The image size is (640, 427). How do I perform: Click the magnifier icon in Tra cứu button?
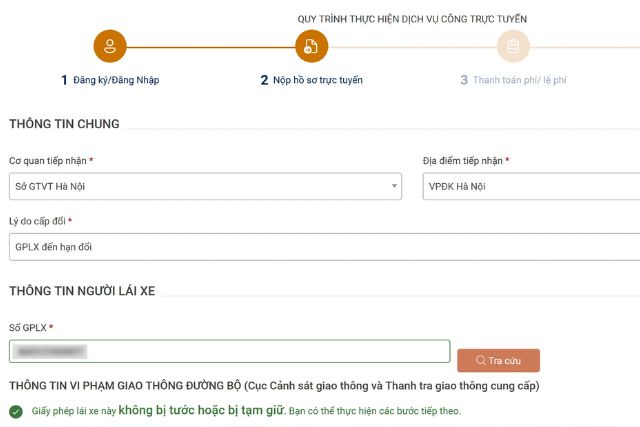(481, 360)
